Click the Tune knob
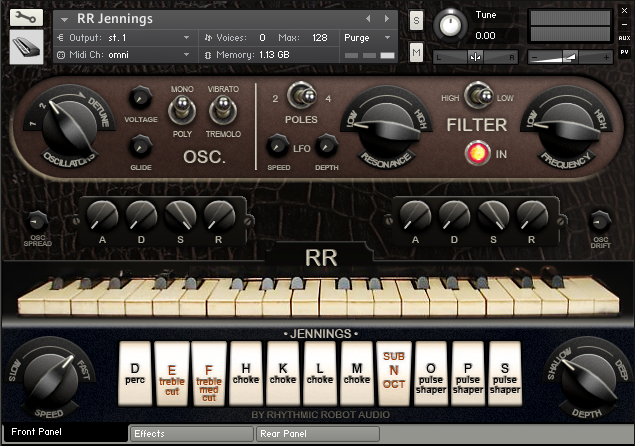This screenshot has width=635, height=446. [x=450, y=25]
